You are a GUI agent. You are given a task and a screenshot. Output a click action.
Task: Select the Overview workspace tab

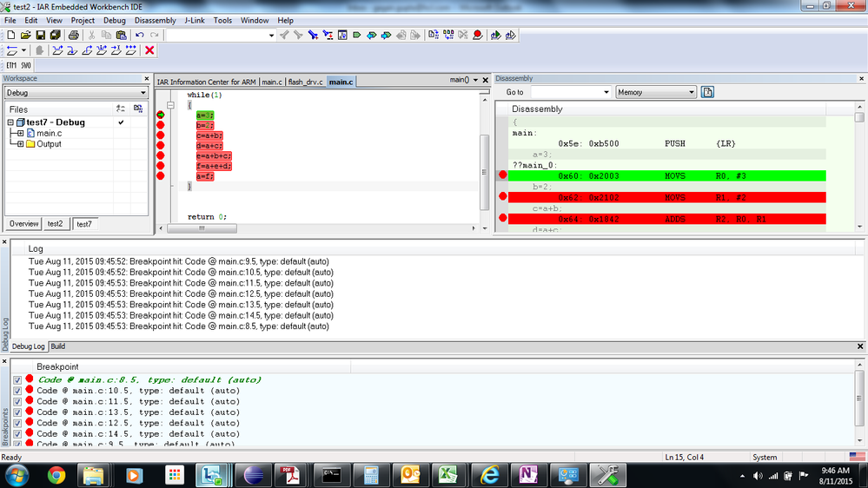click(23, 224)
